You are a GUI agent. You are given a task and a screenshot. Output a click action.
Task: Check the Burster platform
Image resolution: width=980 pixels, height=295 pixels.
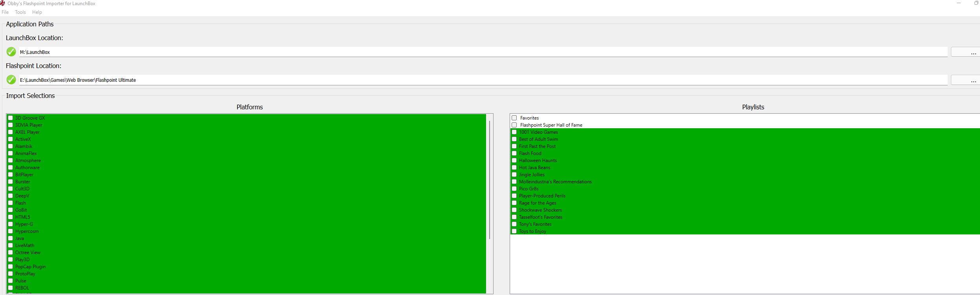[x=11, y=181]
